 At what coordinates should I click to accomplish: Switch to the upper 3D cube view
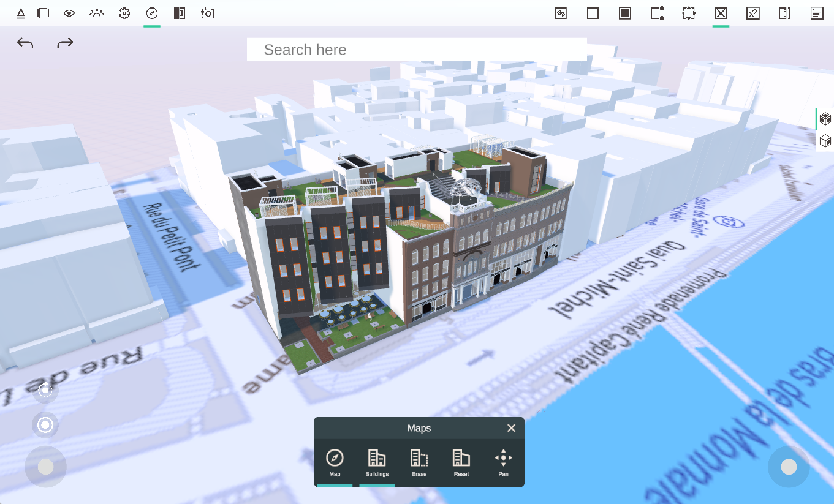(825, 118)
